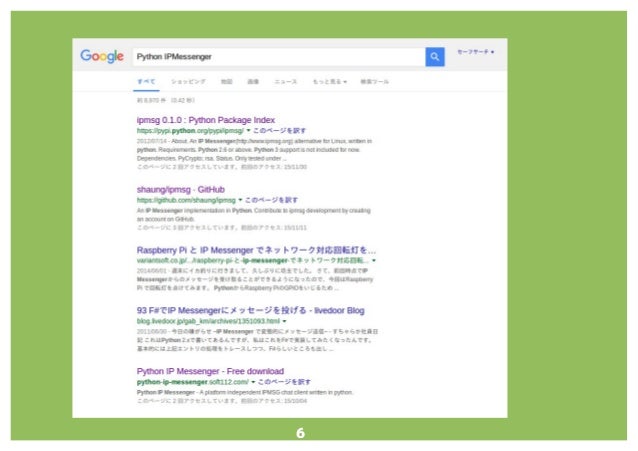
Task: Click the https://pypi.python.org/pypi/ipmsg/ URL text
Action: pos(190,131)
